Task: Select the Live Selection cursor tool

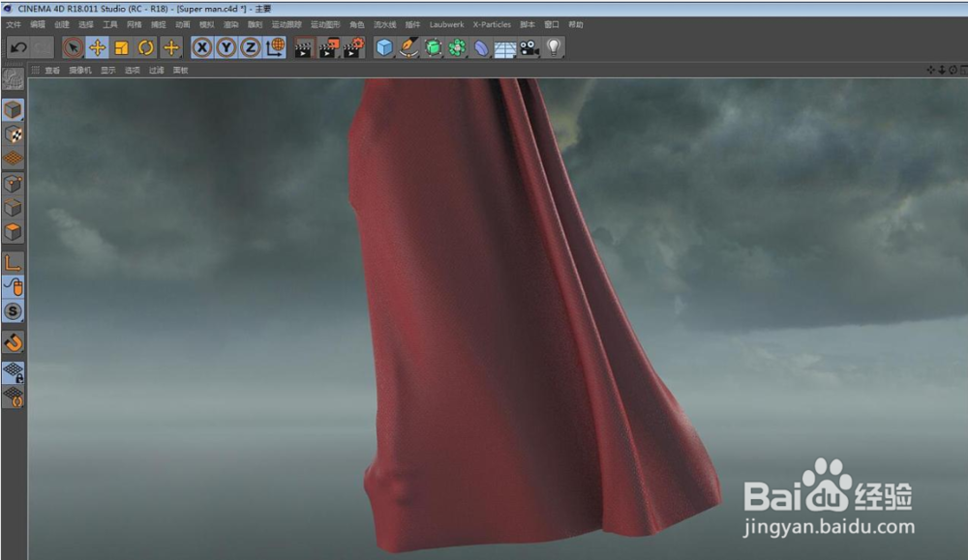Action: (73, 47)
